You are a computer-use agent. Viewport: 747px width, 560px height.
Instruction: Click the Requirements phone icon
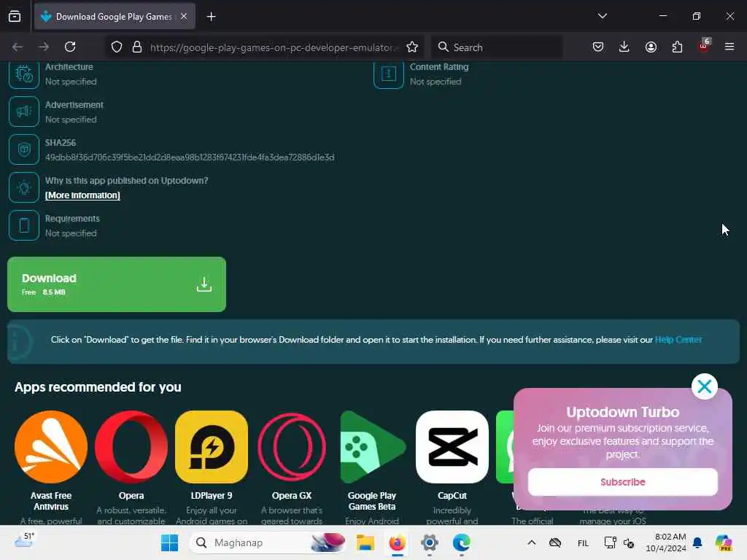tap(24, 225)
